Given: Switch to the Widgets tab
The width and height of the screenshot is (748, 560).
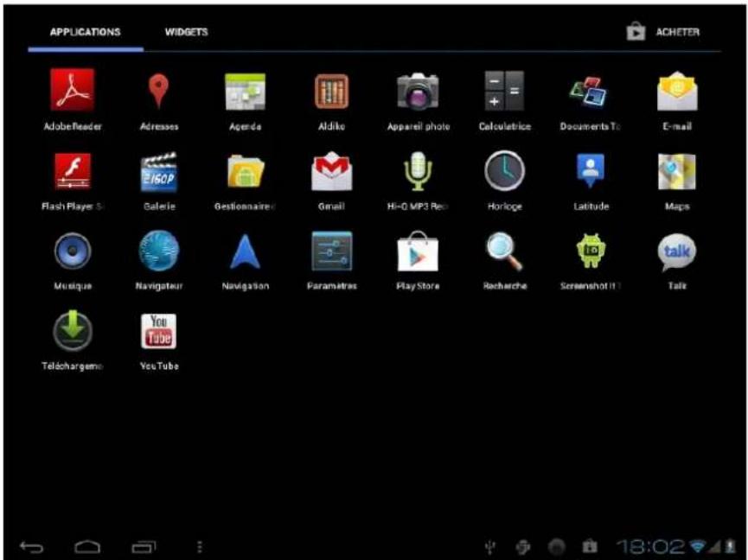Looking at the screenshot, I should pos(186,32).
